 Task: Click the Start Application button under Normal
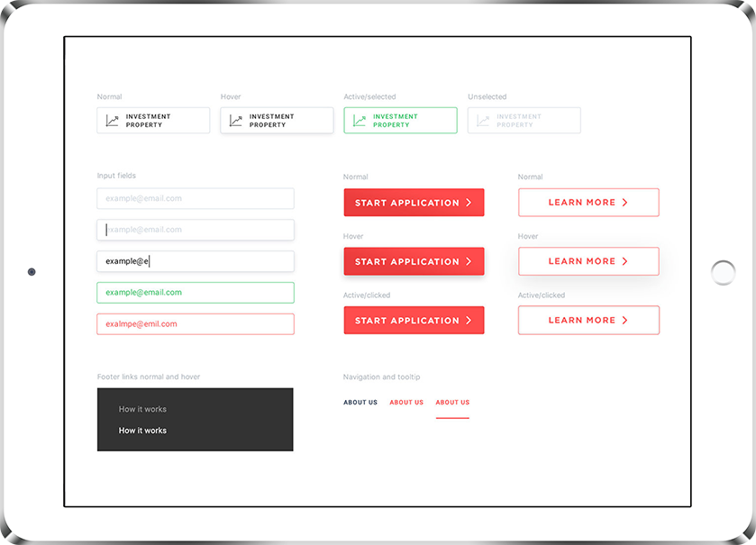pyautogui.click(x=414, y=203)
